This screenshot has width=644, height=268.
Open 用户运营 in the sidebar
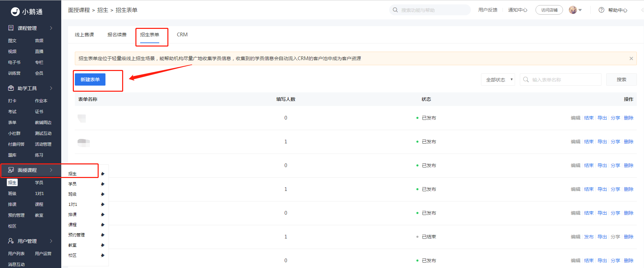[43, 254]
